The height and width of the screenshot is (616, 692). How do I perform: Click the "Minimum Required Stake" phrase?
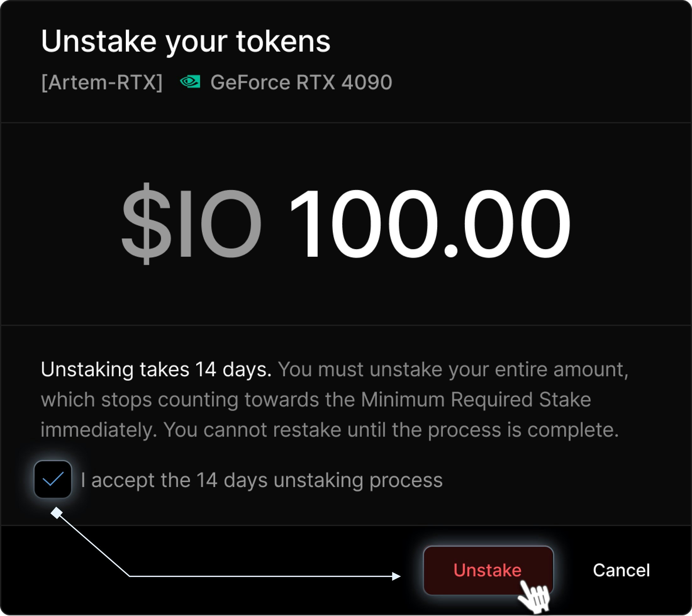click(476, 399)
